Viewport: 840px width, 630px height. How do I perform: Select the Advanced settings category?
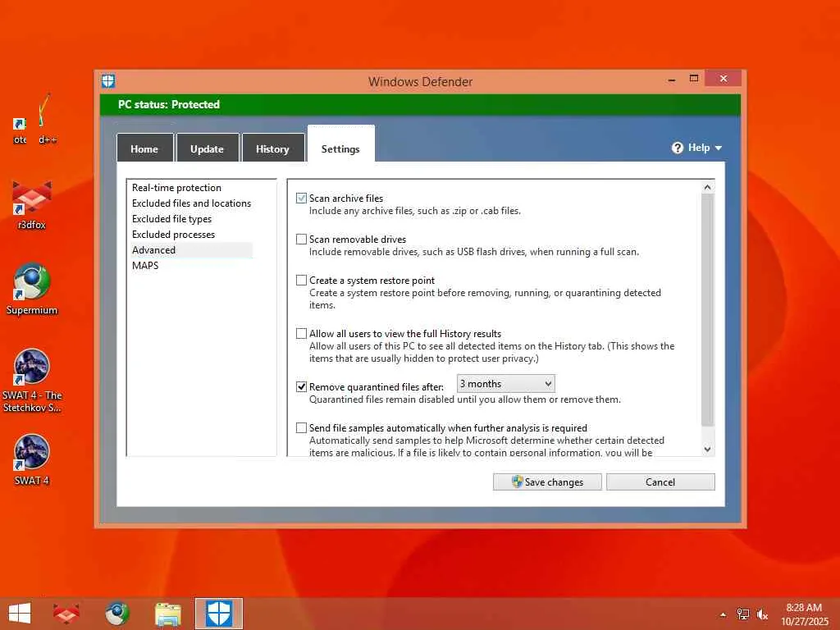point(191,249)
